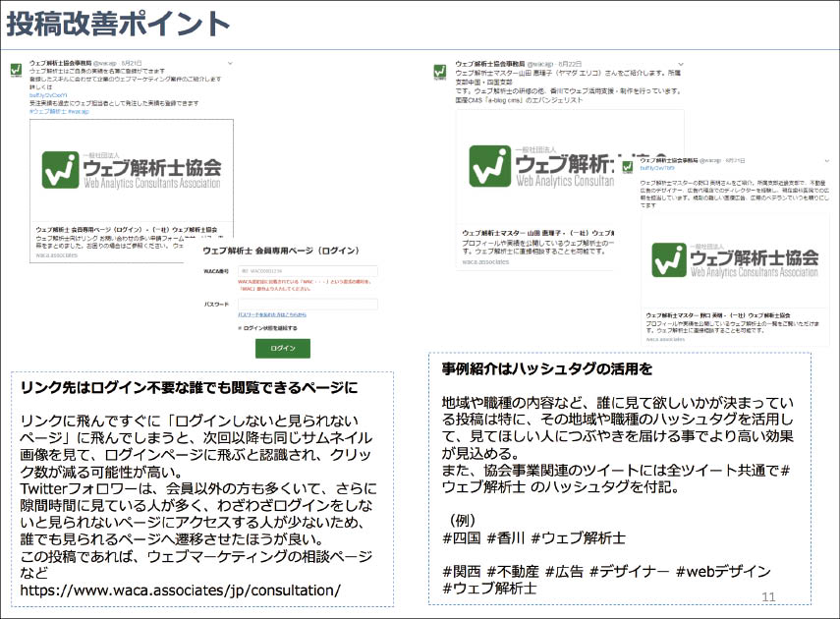Click the login form heading 会員専用ページ(ログイン)

281,251
